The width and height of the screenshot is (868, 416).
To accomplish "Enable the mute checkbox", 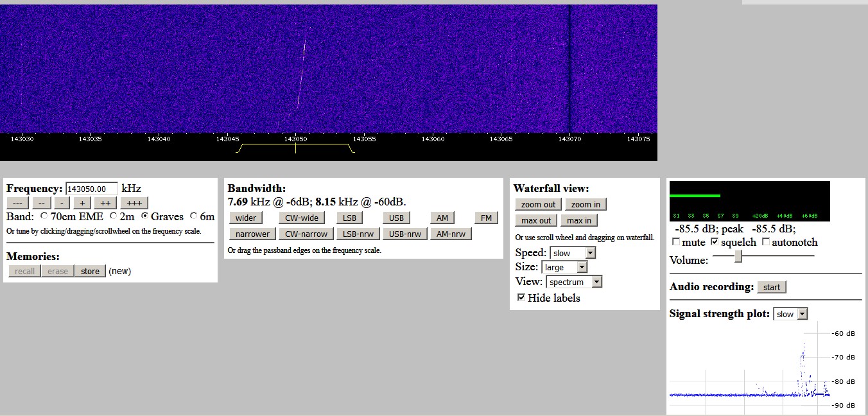I will coord(676,242).
